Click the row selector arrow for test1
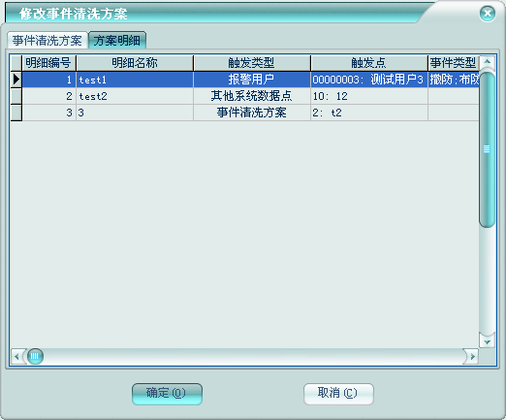The width and height of the screenshot is (506, 420). point(16,80)
